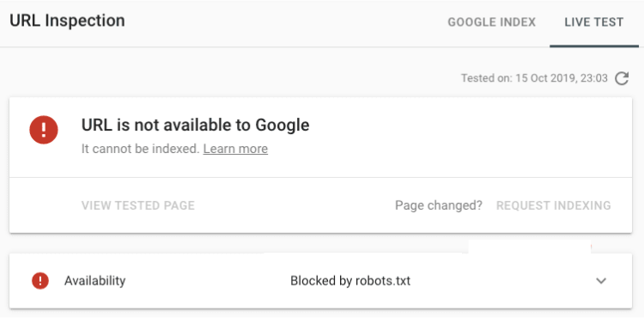Expand the Availability row chevron
Viewport: 644px width, 318px height.
coord(601,281)
